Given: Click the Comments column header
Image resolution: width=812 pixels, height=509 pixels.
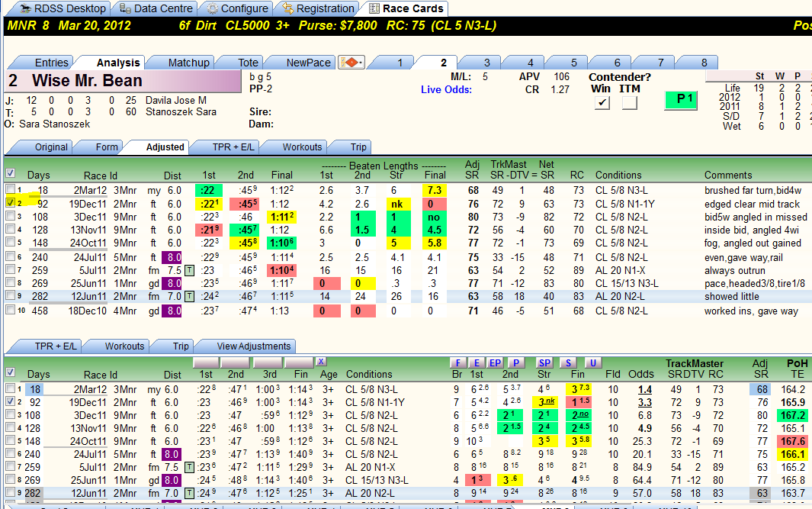Looking at the screenshot, I should pos(728,176).
